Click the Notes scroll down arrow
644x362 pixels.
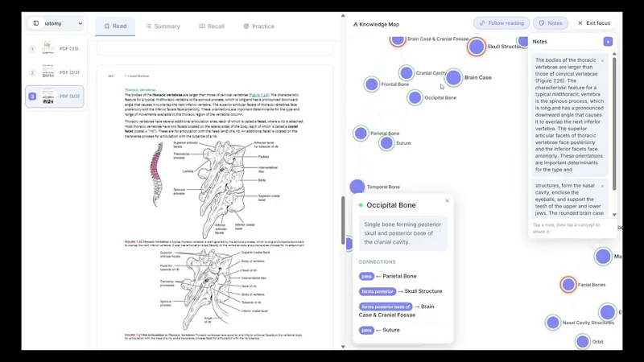pos(614,215)
